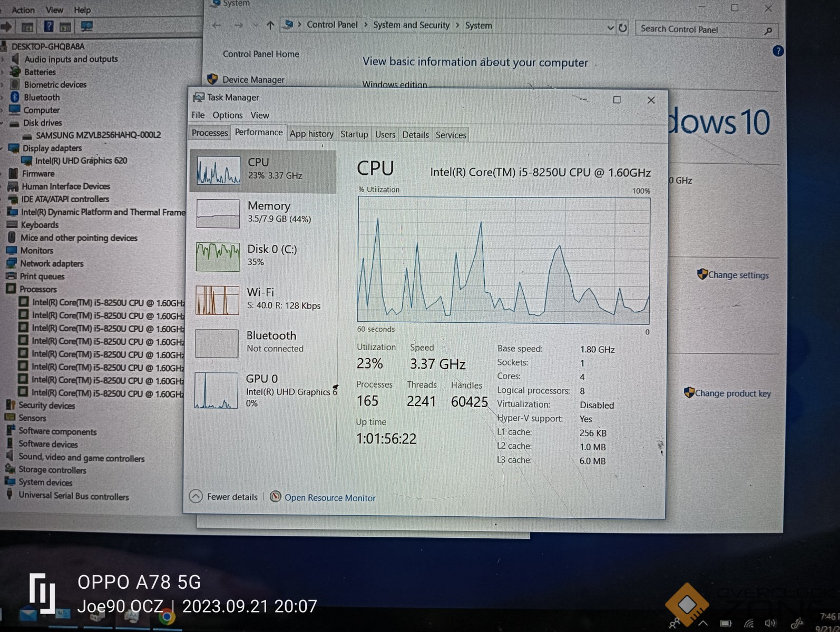Select Print queues category

coord(42,276)
